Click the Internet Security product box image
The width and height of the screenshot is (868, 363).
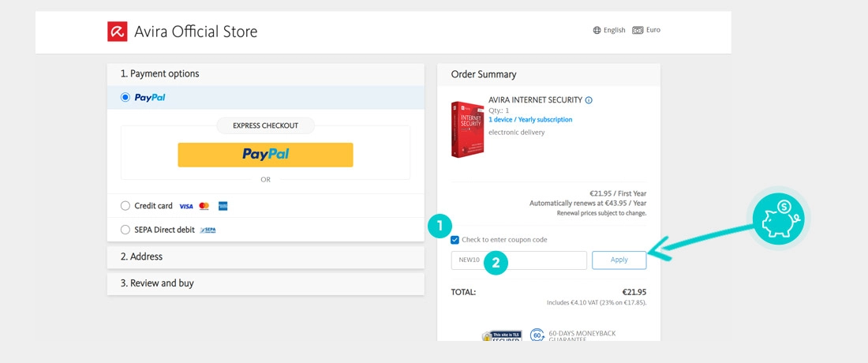click(467, 129)
